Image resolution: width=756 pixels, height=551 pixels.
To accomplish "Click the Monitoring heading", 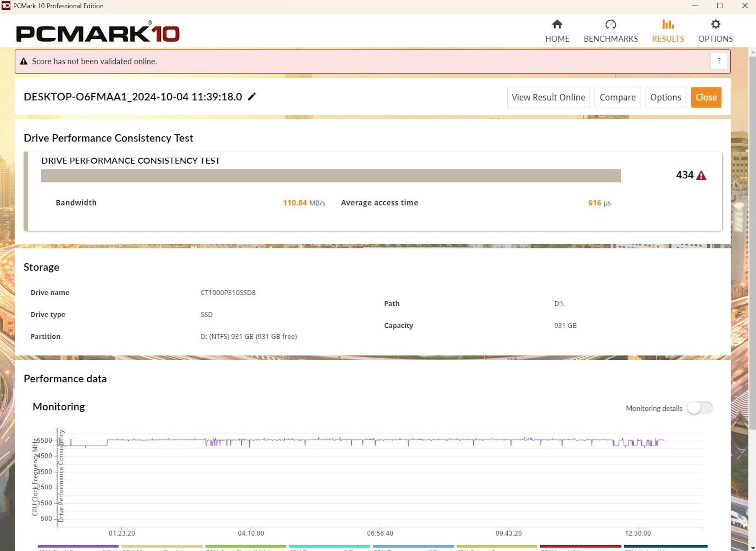I will [59, 407].
